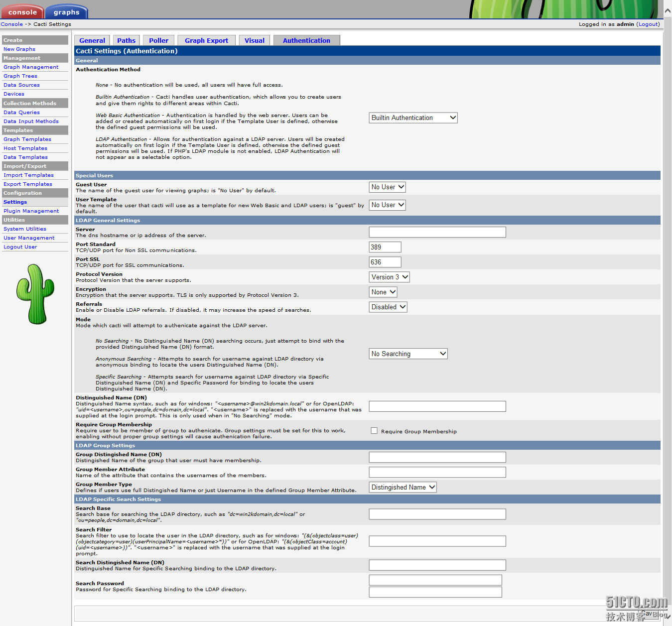672x626 pixels.
Task: Open the Encryption dropdown
Action: pos(383,292)
